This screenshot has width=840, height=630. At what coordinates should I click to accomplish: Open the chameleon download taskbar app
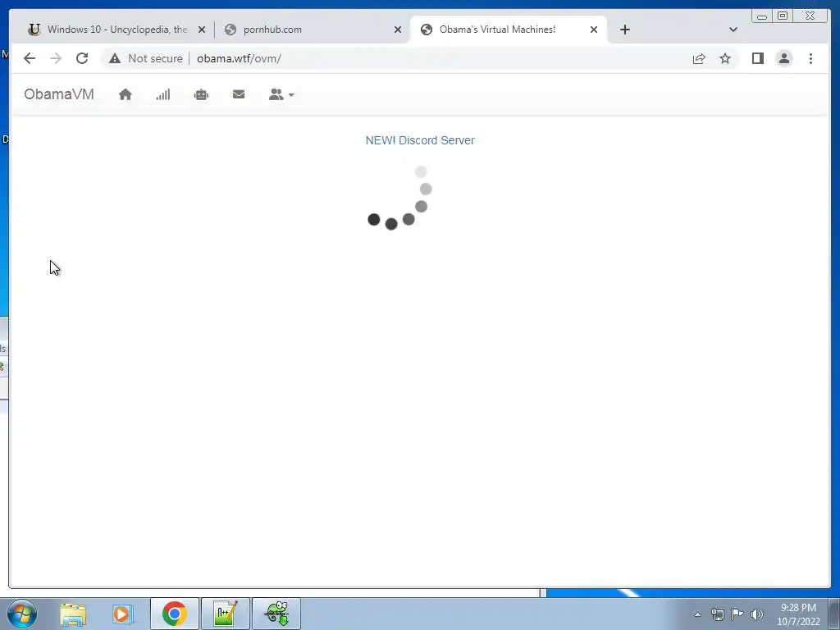(276, 614)
